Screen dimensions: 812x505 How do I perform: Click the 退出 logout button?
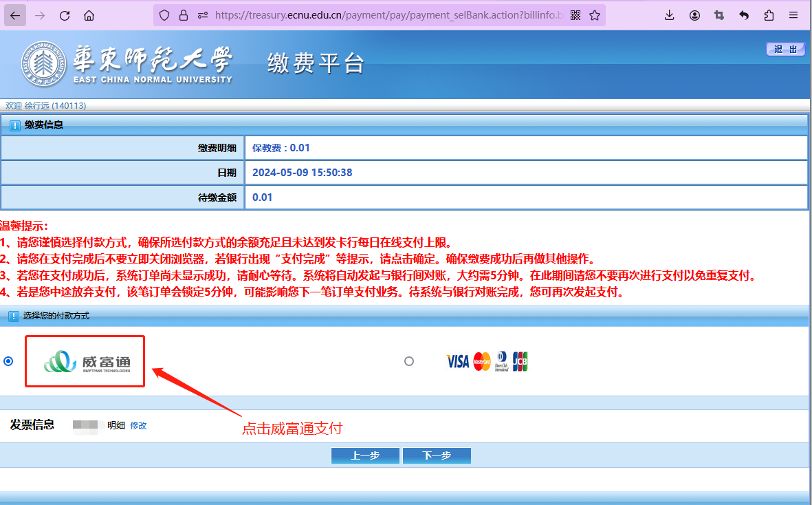click(x=785, y=49)
